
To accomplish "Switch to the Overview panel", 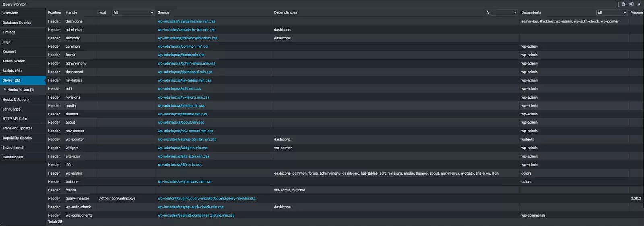I will pyautogui.click(x=10, y=13).
